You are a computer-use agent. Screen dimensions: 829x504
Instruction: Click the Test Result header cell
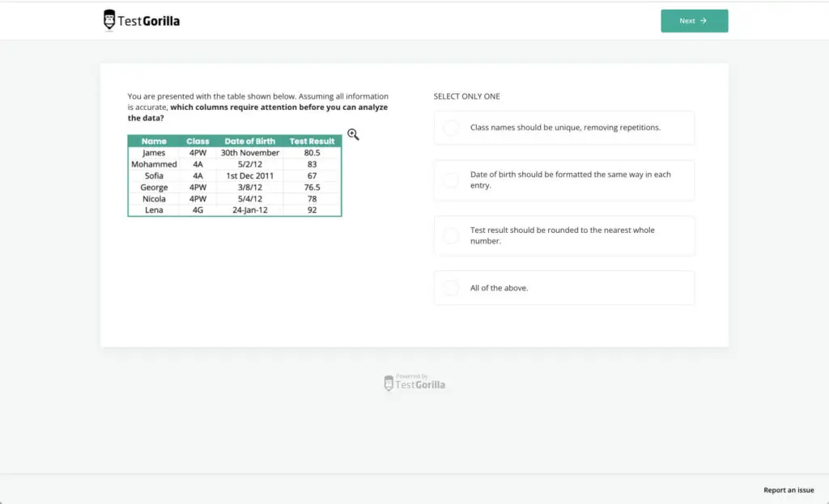tap(312, 140)
